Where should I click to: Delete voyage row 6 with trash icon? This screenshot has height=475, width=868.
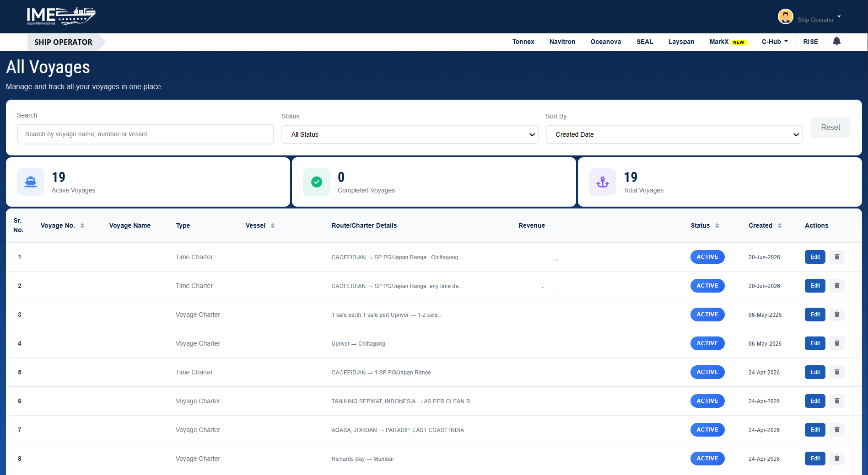pyautogui.click(x=837, y=401)
